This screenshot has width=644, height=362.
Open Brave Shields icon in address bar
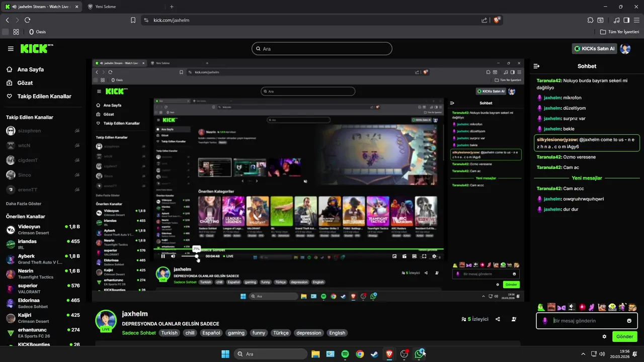tap(497, 20)
